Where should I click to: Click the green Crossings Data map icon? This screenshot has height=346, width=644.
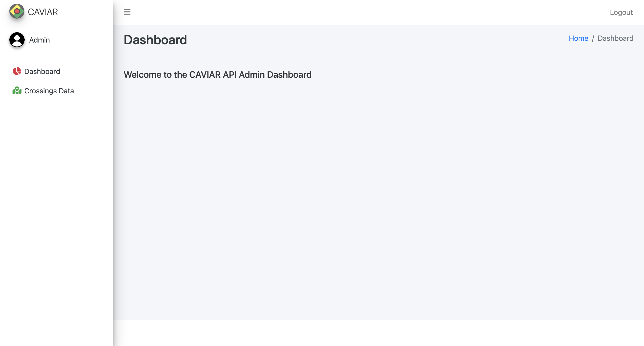point(17,91)
